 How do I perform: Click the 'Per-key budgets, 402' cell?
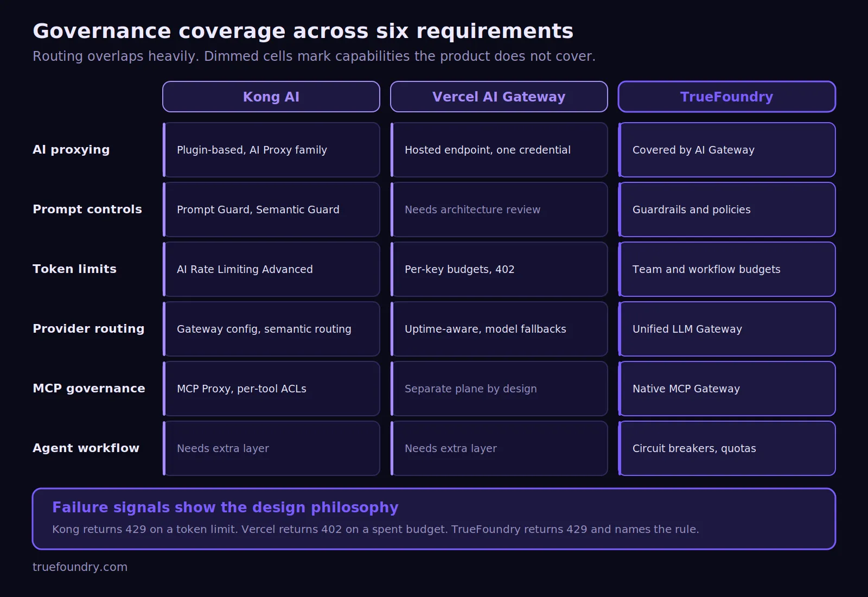[499, 269]
